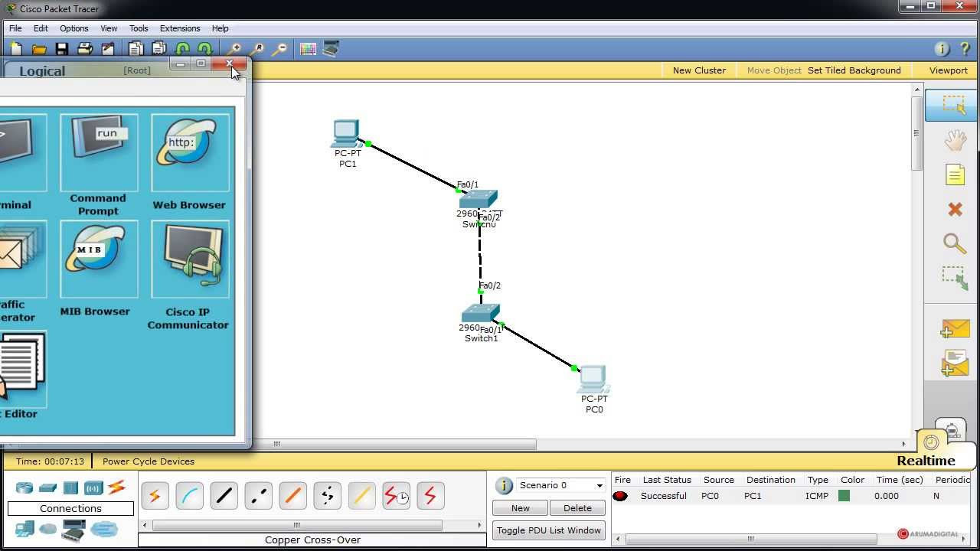Select Hubs device category
The width and height of the screenshot is (980, 551).
[x=70, y=487]
